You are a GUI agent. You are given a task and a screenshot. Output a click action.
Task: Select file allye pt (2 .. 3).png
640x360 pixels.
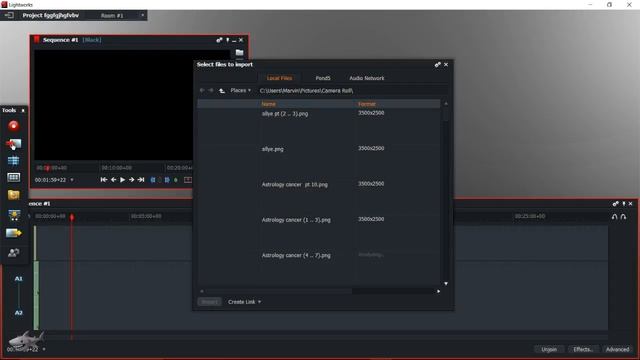coord(285,114)
